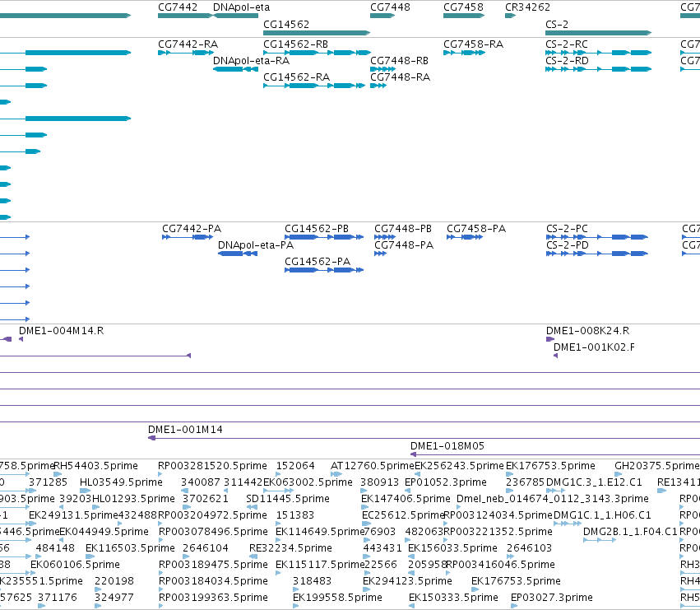Click EST EK044949.5prime

[104, 532]
